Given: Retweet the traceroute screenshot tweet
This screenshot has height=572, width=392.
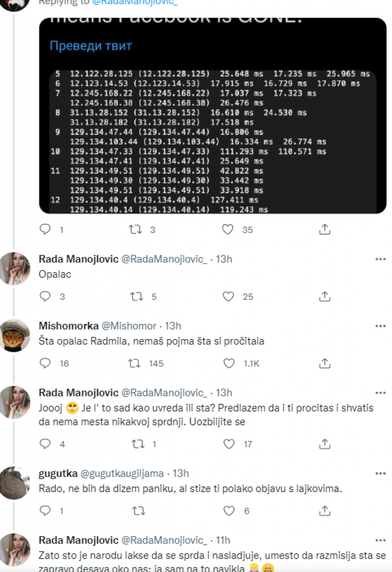Looking at the screenshot, I should [x=136, y=229].
